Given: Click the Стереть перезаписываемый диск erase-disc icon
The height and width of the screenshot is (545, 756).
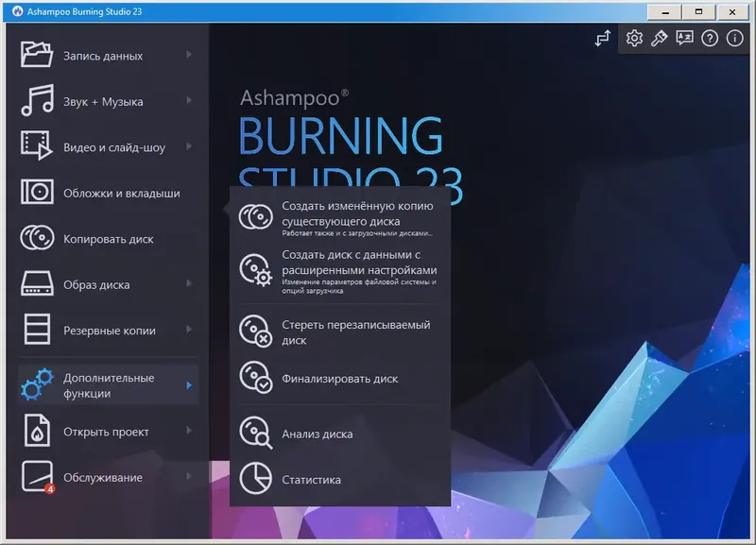Looking at the screenshot, I should [255, 332].
